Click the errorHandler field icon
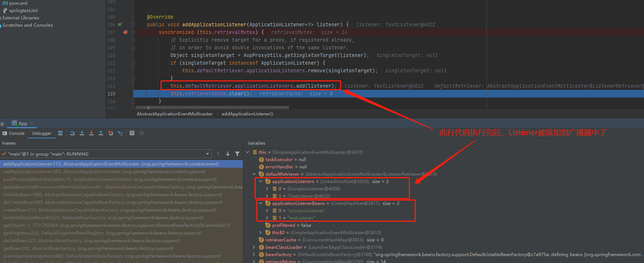Viewport: 644px width, 263px height. click(261, 167)
